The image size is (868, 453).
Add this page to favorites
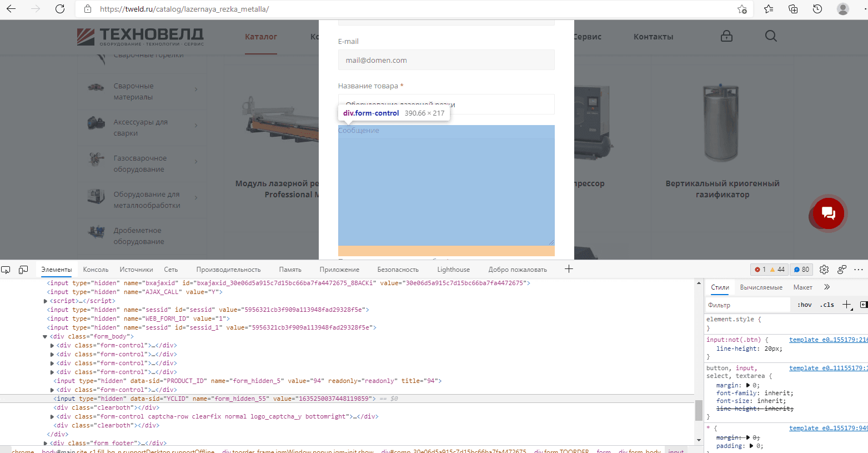[742, 9]
